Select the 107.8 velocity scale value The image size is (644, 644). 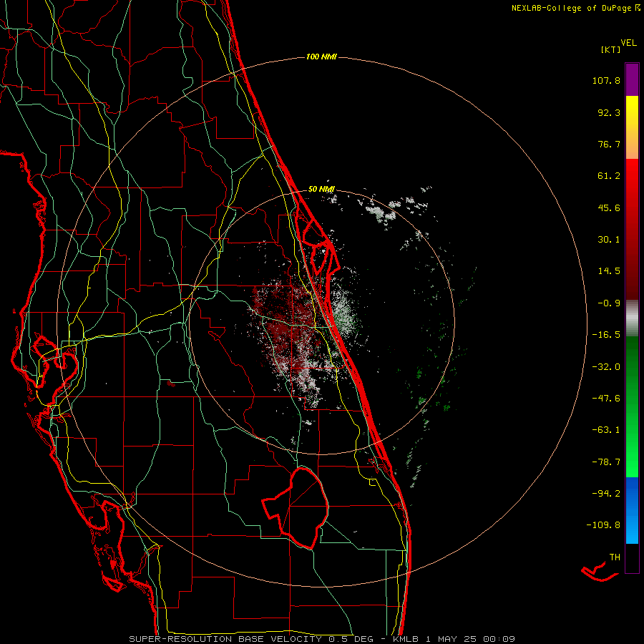click(x=606, y=80)
